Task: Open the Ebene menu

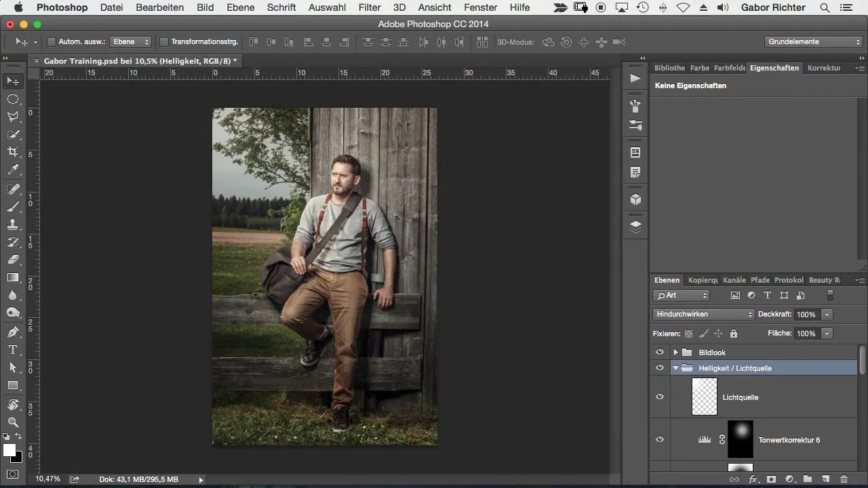Action: coord(241,7)
